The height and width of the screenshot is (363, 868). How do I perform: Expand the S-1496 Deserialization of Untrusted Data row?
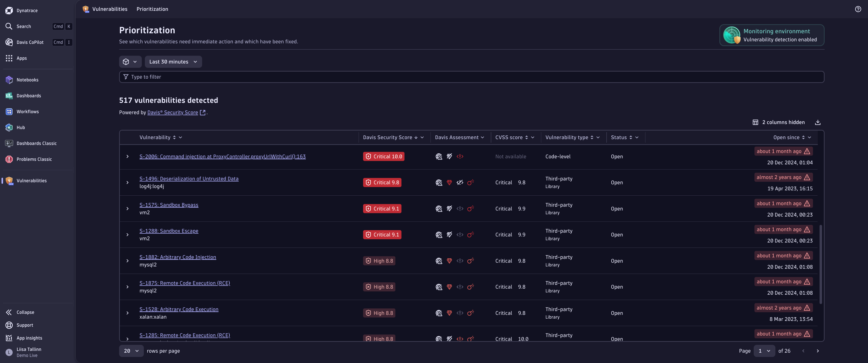click(127, 182)
